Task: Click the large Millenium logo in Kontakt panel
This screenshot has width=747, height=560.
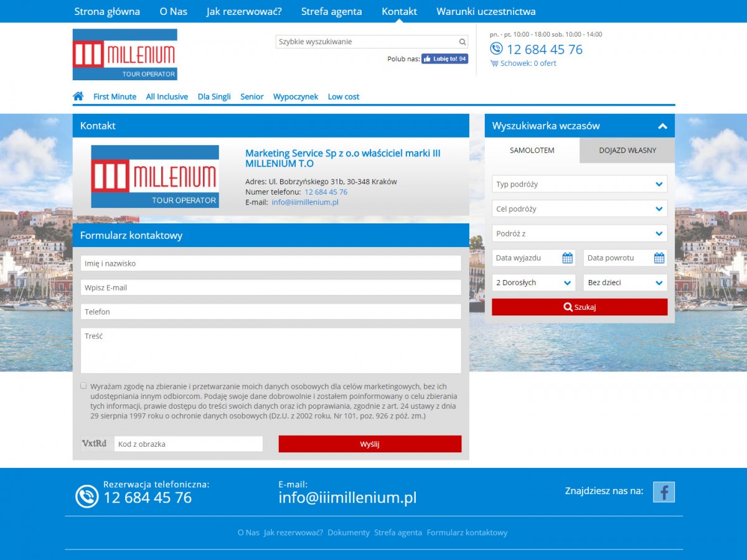Action: tap(155, 177)
